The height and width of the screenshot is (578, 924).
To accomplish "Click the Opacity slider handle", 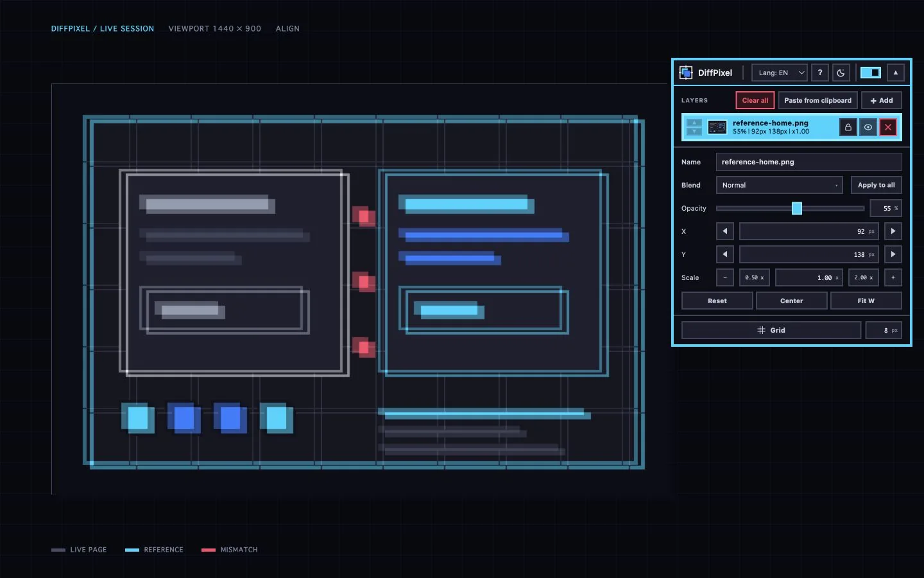I will 797,208.
